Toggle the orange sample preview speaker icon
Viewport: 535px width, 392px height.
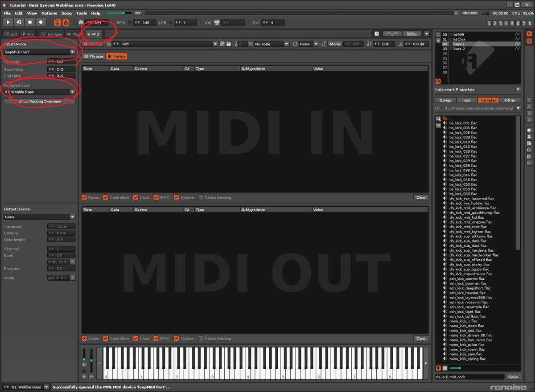(x=438, y=368)
